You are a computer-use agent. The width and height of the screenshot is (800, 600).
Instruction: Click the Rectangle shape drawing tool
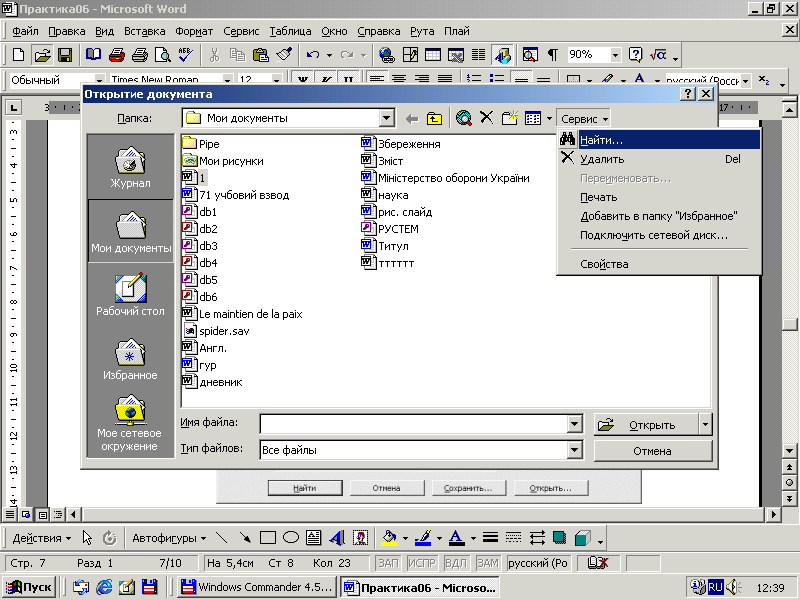[x=268, y=538]
